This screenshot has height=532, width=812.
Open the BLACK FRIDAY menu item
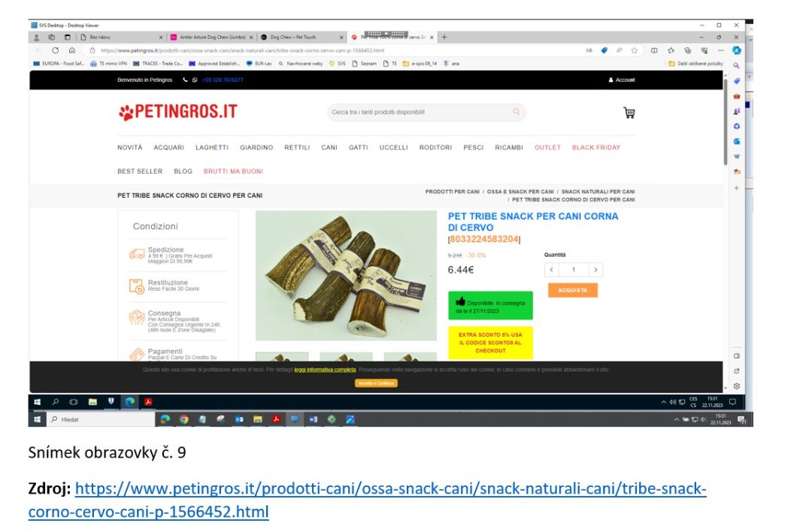[595, 147]
